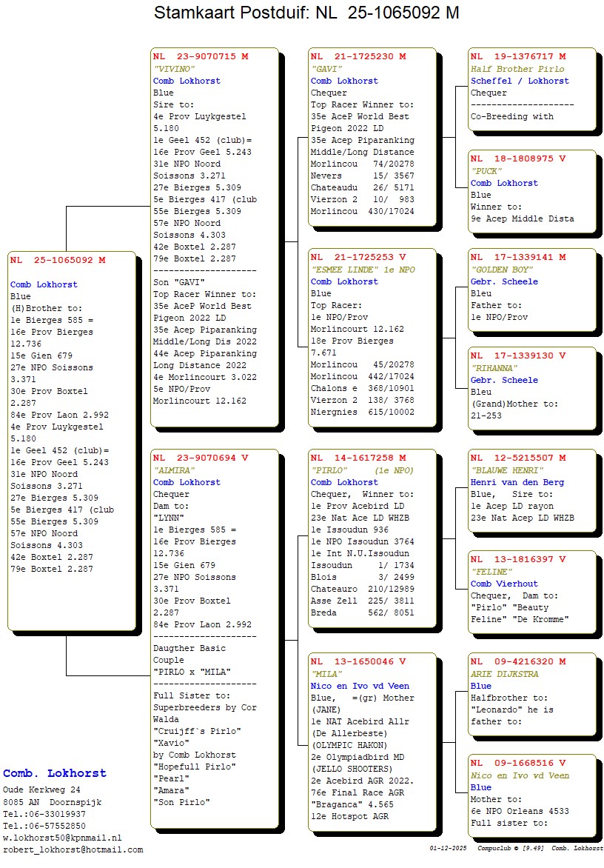Select the PUCK pigeon name
The height and width of the screenshot is (868, 604).
[x=486, y=171]
